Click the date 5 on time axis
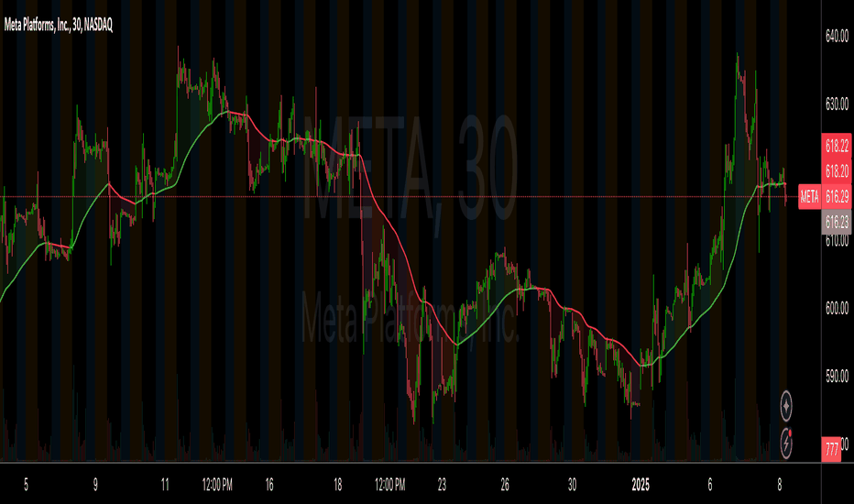The width and height of the screenshot is (854, 504). click(26, 485)
